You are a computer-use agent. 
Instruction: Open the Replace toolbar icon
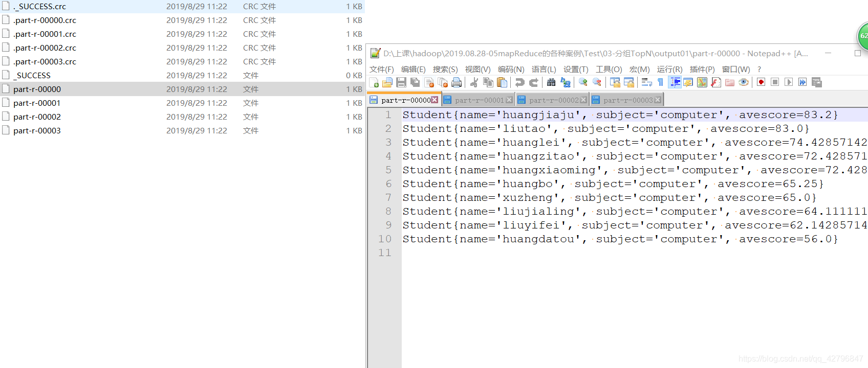(x=566, y=82)
